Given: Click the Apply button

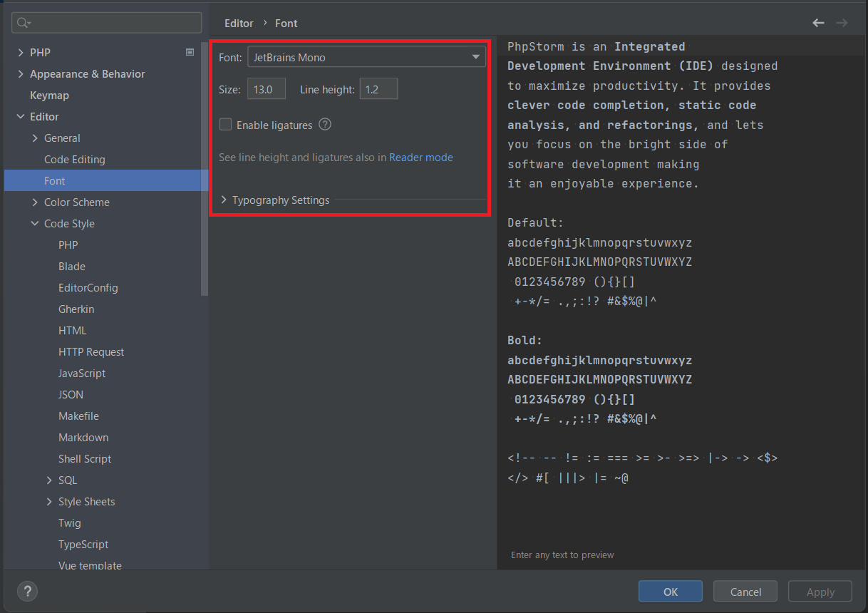Looking at the screenshot, I should (x=820, y=592).
